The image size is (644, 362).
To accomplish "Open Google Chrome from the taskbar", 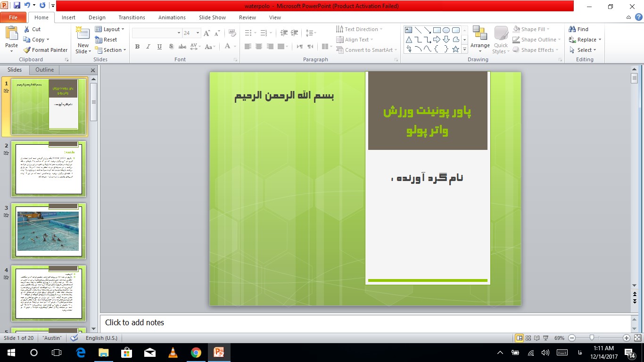I will pyautogui.click(x=196, y=353).
